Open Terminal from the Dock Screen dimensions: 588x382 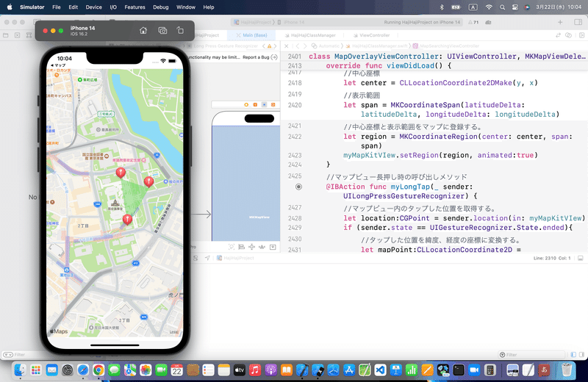458,370
